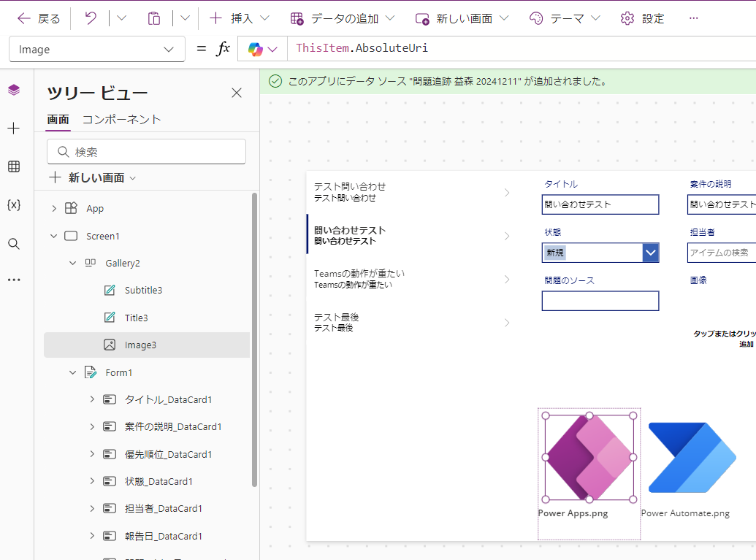Select Subtitle3 label in the tree

143,290
